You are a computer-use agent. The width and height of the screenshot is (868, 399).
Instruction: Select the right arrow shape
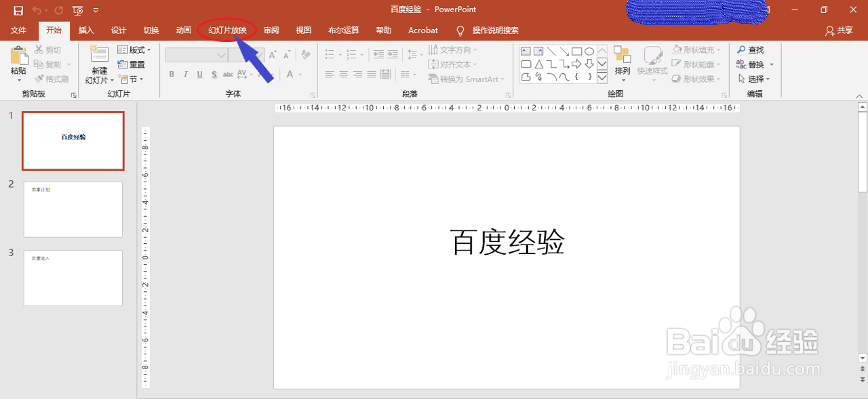576,64
